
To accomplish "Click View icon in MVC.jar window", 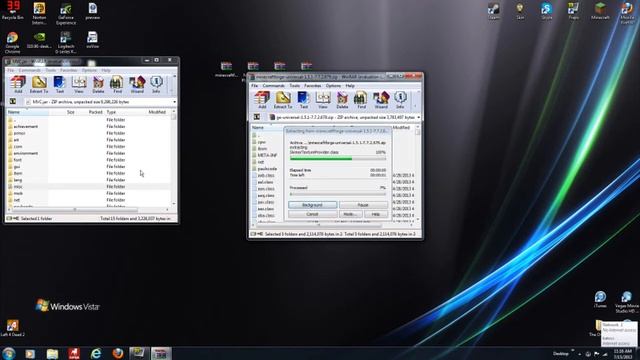I will 79,84.
